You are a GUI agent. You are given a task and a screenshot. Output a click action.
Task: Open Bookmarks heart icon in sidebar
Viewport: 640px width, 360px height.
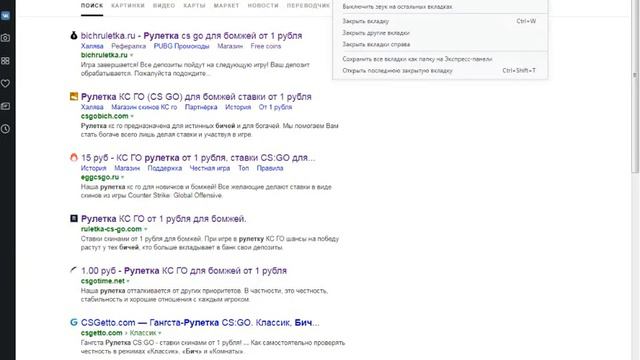pyautogui.click(x=5, y=83)
